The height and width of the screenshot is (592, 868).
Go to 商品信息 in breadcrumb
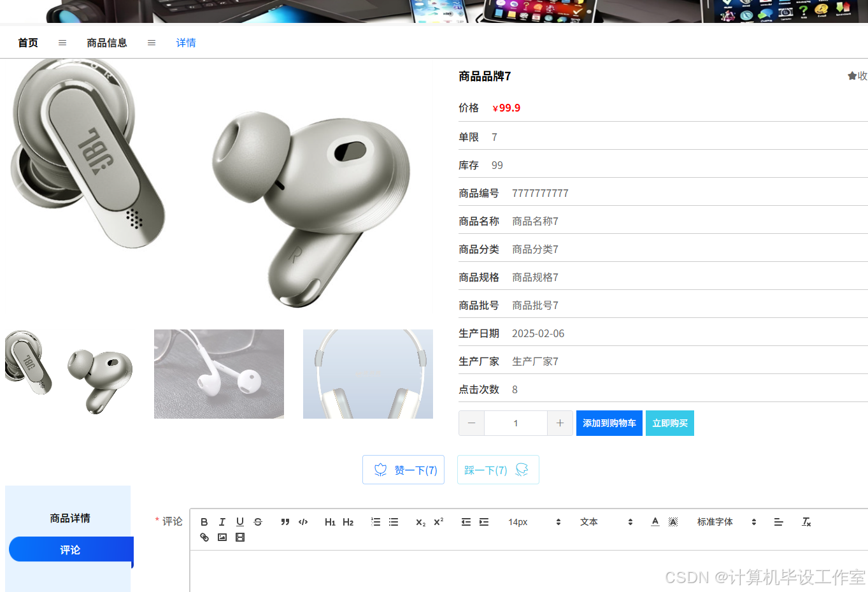107,43
